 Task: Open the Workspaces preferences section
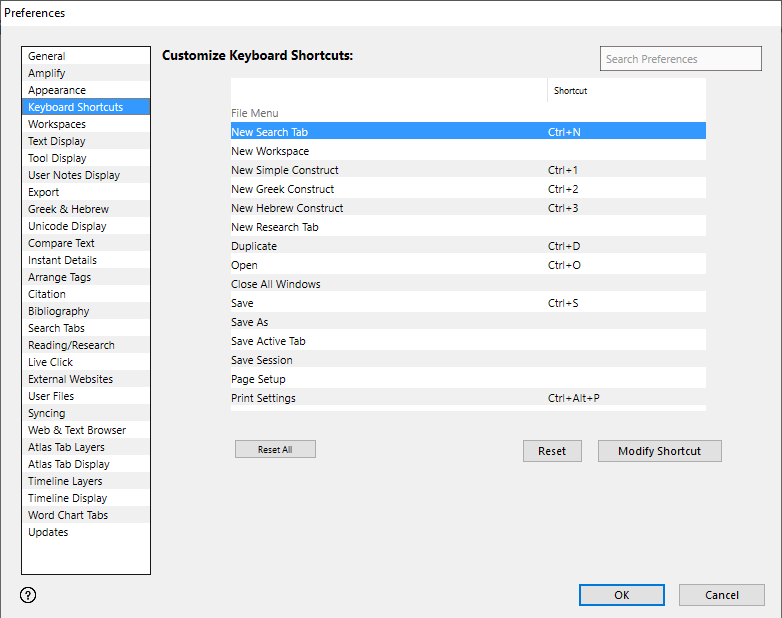[x=57, y=124]
